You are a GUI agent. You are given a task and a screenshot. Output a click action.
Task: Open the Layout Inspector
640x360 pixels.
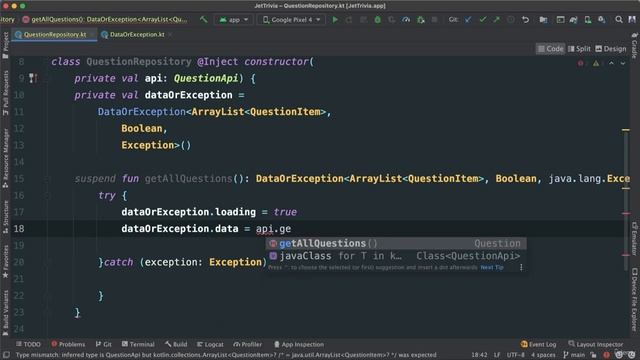pyautogui.click(x=596, y=344)
